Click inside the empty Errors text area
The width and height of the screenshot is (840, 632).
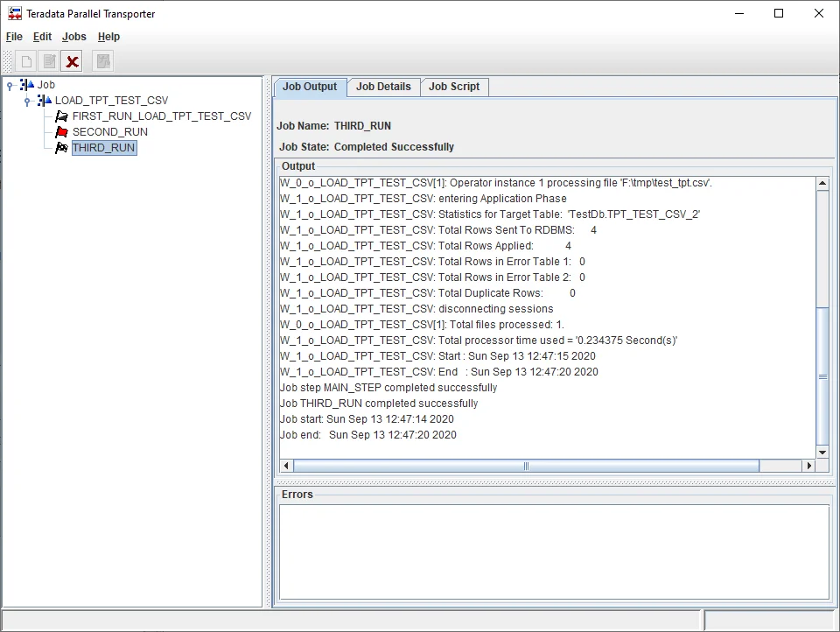pyautogui.click(x=553, y=551)
